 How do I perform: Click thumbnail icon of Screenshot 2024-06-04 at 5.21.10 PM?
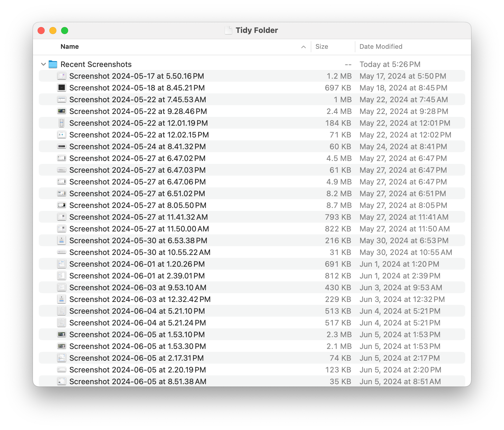click(62, 311)
